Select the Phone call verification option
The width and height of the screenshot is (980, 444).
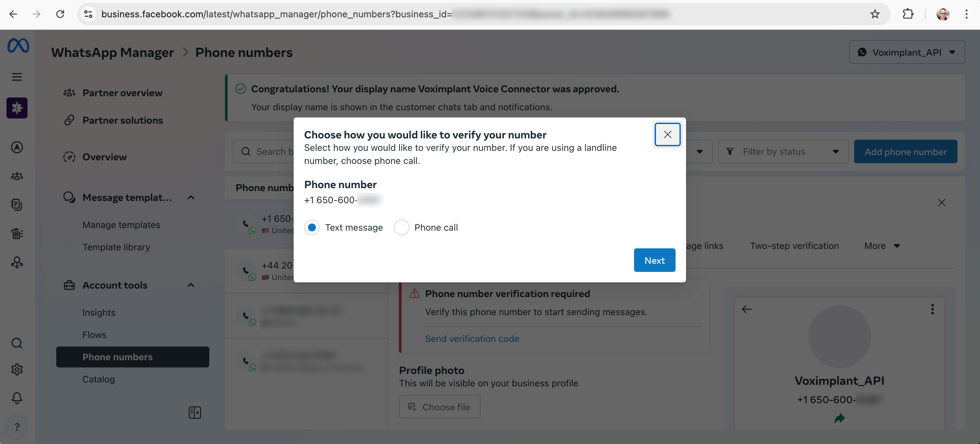click(401, 227)
